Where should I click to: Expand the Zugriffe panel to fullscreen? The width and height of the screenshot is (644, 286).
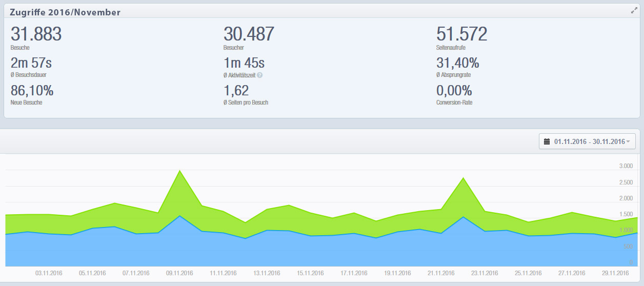[634, 11]
